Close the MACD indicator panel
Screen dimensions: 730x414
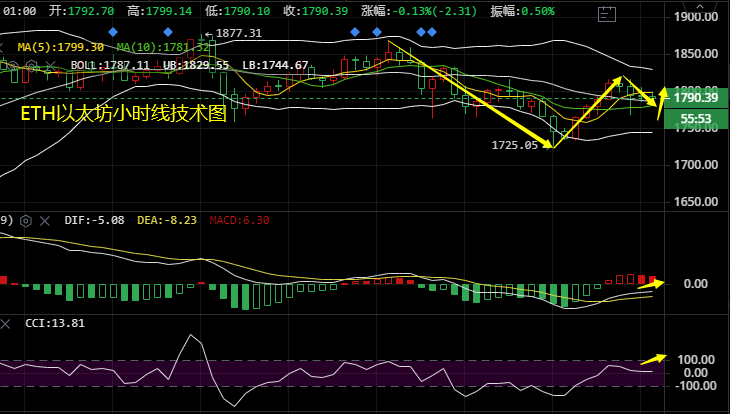coord(45,220)
